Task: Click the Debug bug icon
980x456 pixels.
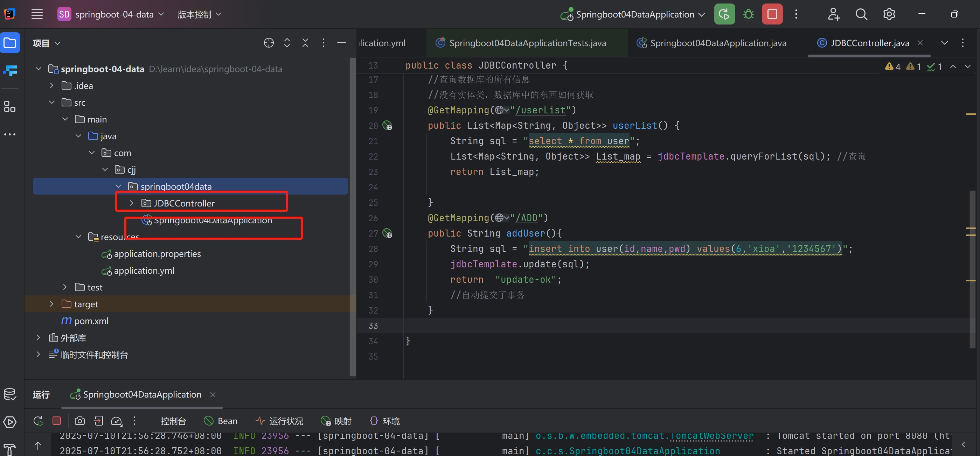Action: tap(748, 14)
